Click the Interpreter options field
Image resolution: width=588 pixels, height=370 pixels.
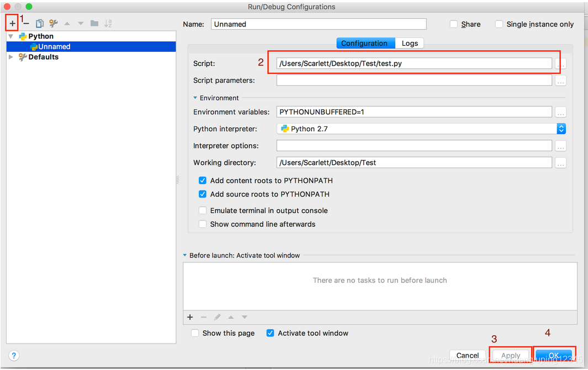point(414,146)
